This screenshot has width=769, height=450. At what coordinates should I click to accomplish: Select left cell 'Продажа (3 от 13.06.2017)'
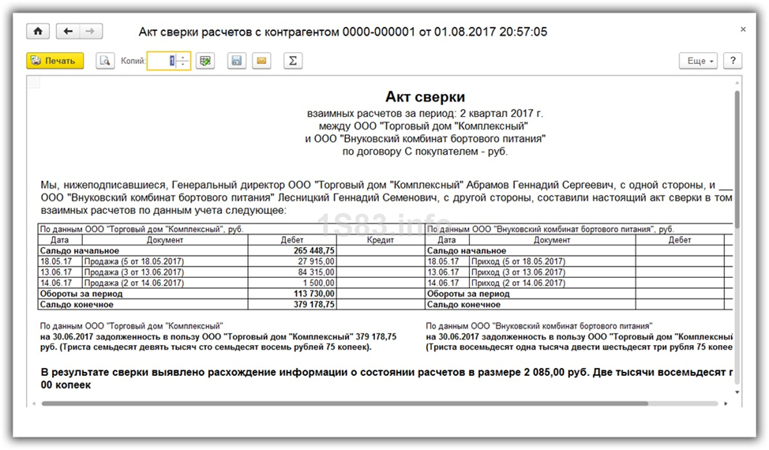pos(165,272)
